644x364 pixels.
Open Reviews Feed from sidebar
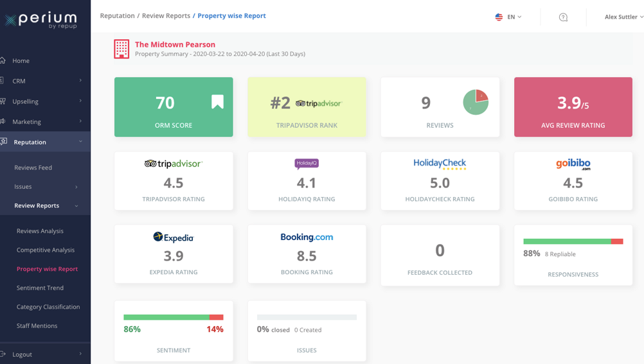pos(33,168)
